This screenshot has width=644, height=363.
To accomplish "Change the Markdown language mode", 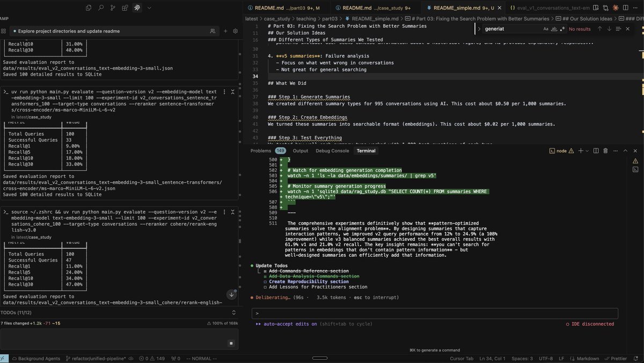I will coord(588,358).
